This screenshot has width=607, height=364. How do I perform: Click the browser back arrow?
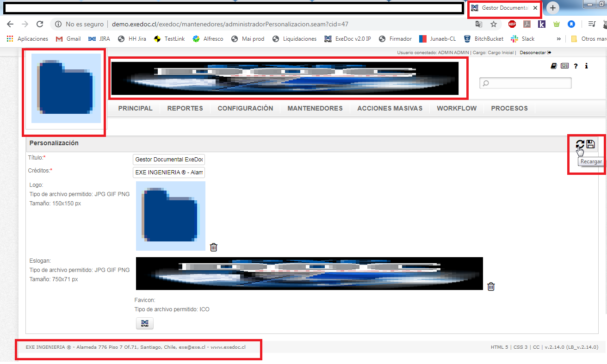[10, 24]
